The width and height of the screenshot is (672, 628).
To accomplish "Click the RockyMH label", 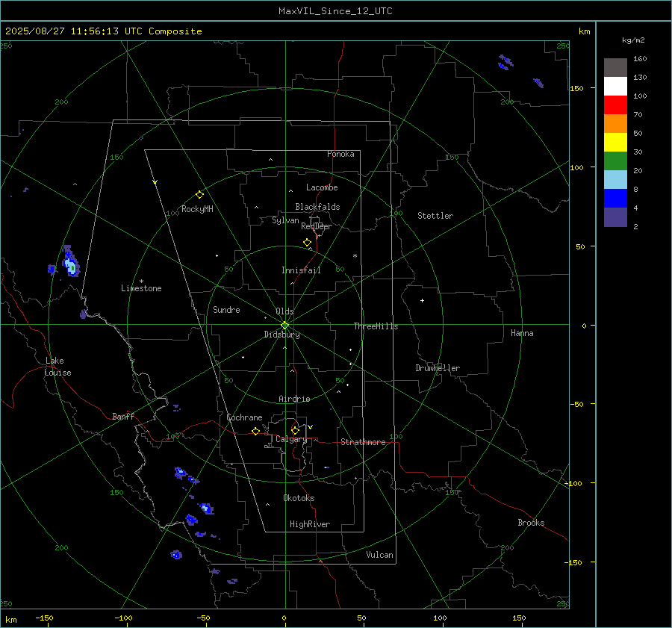I will pyautogui.click(x=197, y=209).
